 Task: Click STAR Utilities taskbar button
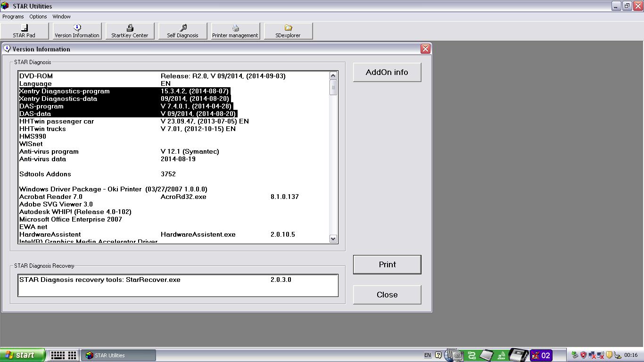click(118, 355)
